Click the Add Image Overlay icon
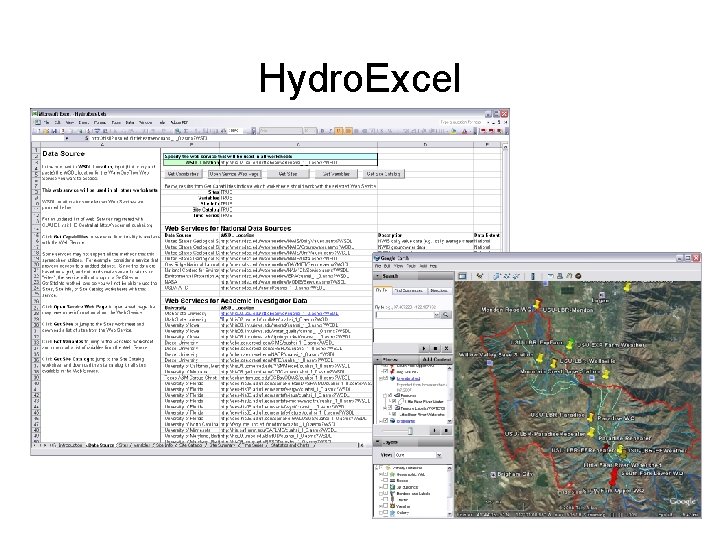This screenshot has width=720, height=540. (516, 276)
